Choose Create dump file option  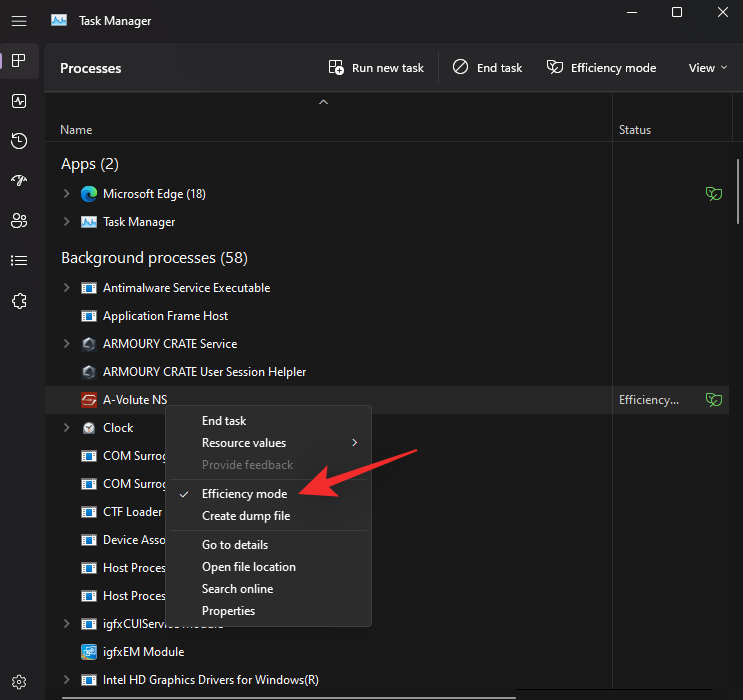pyautogui.click(x=245, y=516)
